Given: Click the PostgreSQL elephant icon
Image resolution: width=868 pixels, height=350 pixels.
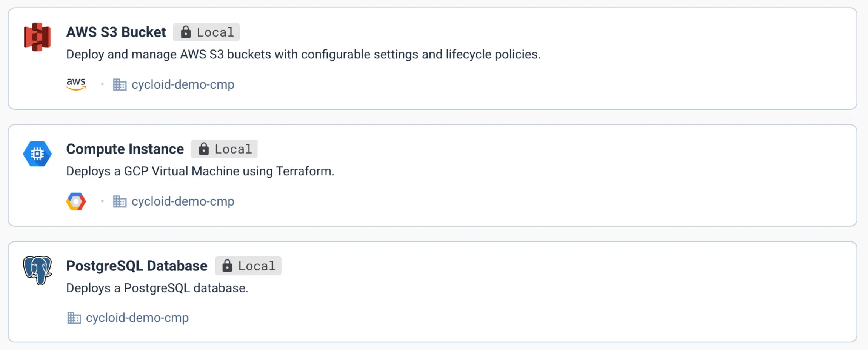Looking at the screenshot, I should click(37, 270).
